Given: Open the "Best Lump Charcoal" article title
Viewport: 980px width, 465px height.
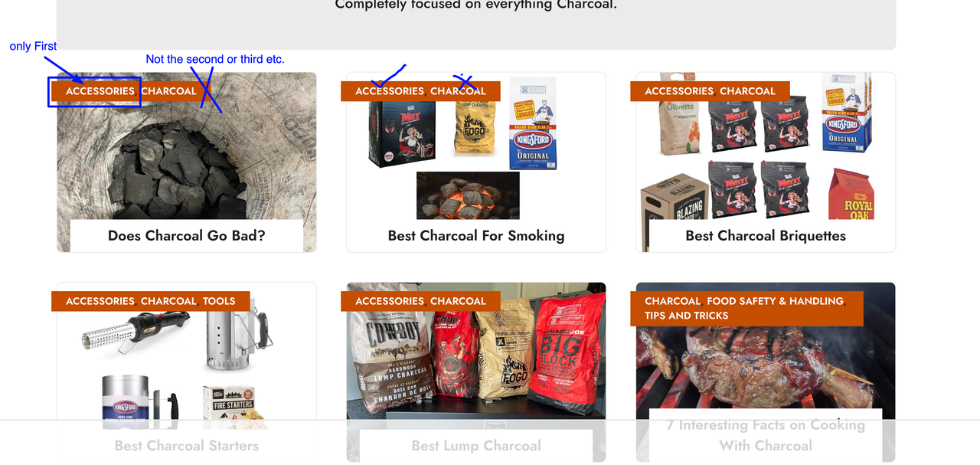Looking at the screenshot, I should pyautogui.click(x=476, y=446).
